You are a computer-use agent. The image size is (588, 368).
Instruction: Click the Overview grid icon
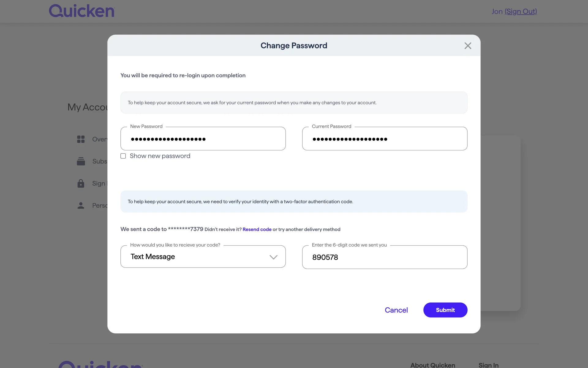pos(81,139)
